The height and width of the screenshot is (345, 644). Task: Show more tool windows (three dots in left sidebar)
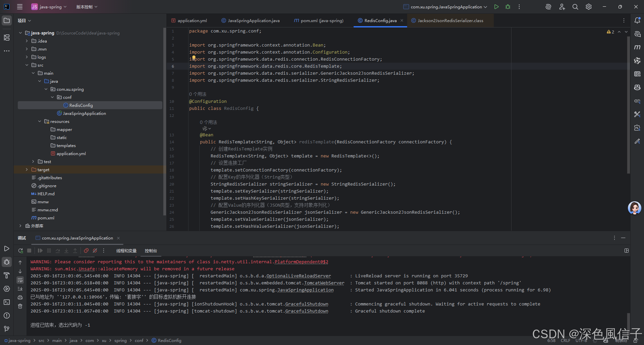pyautogui.click(x=7, y=51)
